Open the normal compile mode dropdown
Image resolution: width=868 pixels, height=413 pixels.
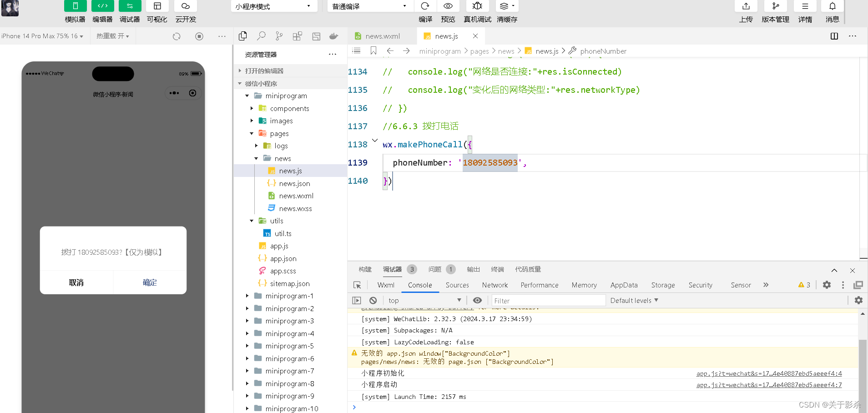point(370,6)
